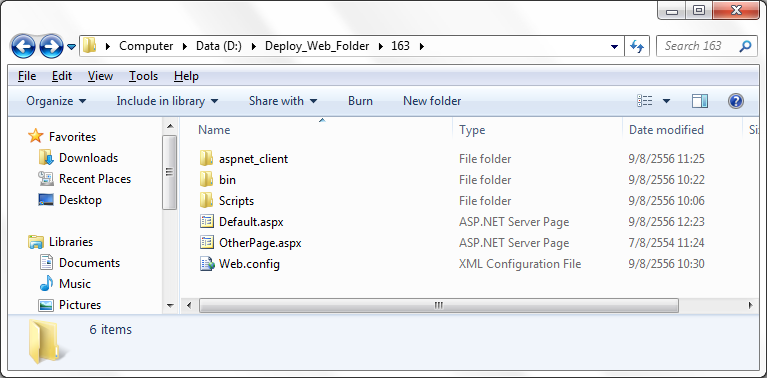This screenshot has width=767, height=378.
Task: Select the bin folder icon
Action: click(x=207, y=179)
